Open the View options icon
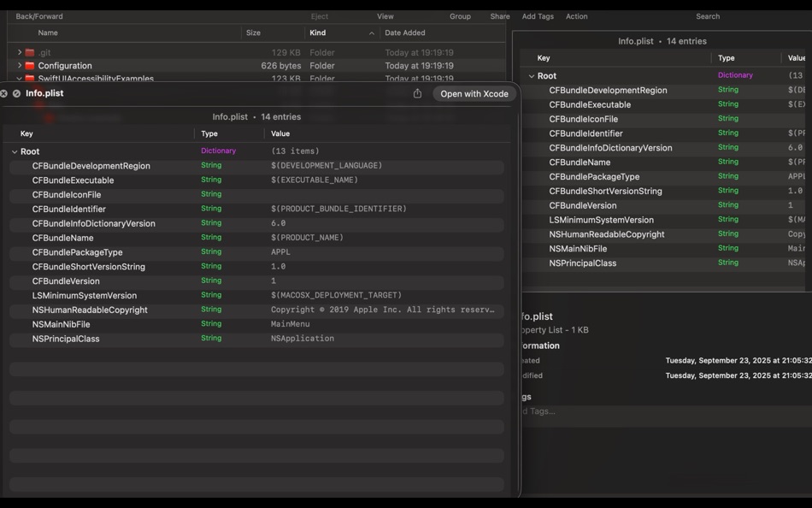Image resolution: width=812 pixels, height=508 pixels. tap(385, 16)
